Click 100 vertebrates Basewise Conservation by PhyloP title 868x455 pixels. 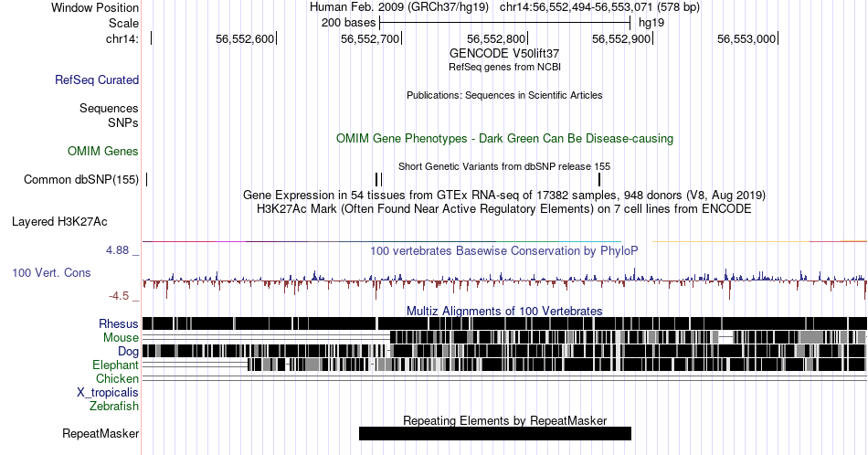click(504, 250)
